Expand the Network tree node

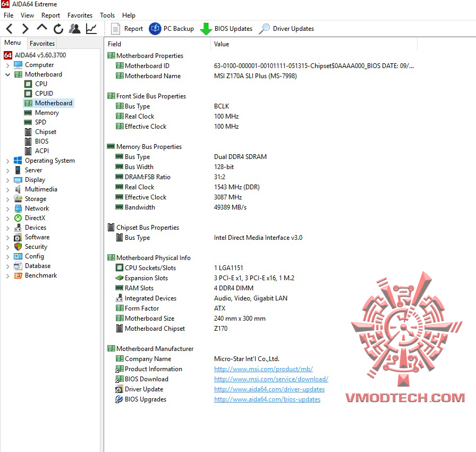(x=7, y=208)
